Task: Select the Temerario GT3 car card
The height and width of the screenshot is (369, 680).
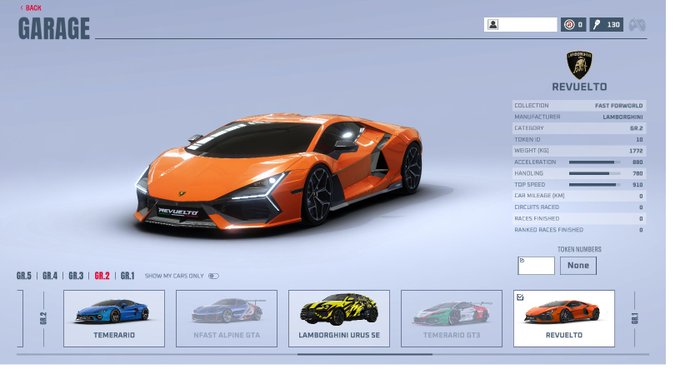Action: point(452,319)
